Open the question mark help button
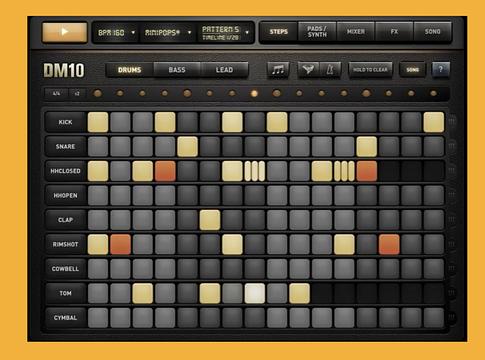 coord(441,70)
